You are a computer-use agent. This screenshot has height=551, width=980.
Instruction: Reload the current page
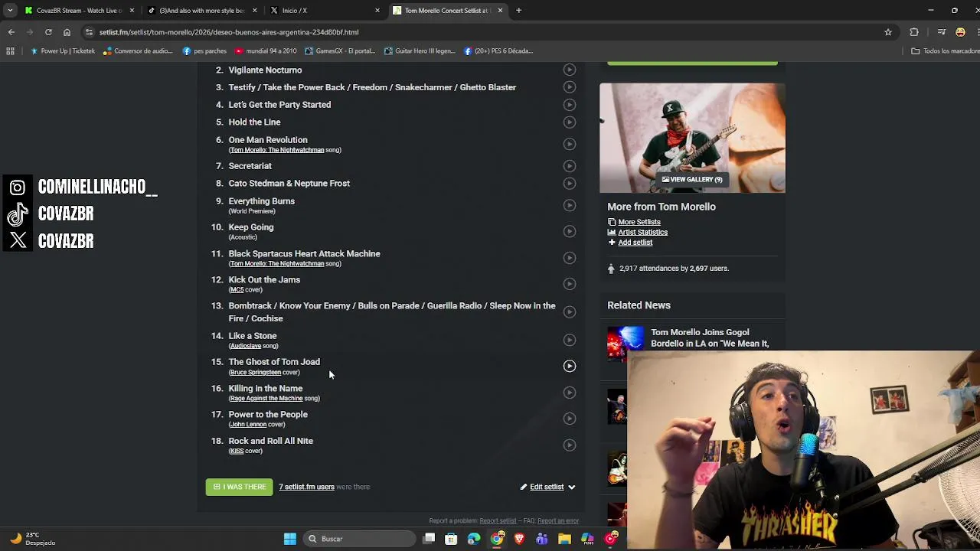[x=48, y=32]
